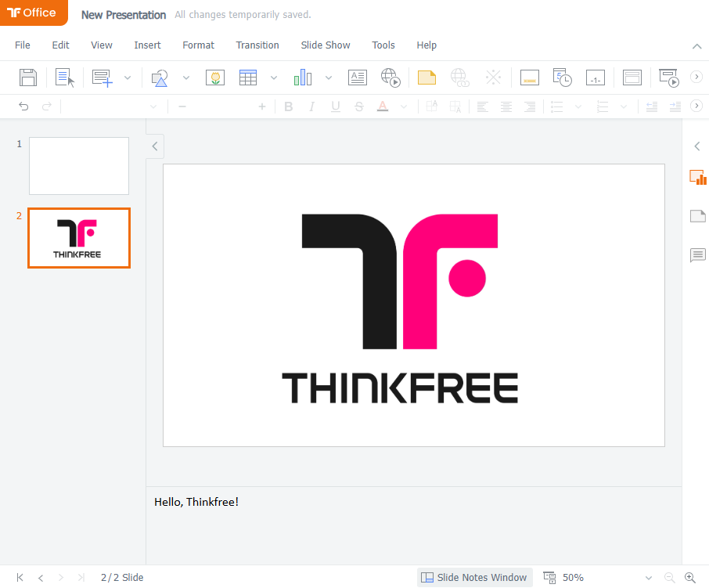This screenshot has height=588, width=709.
Task: Open the View menu
Action: 101,45
